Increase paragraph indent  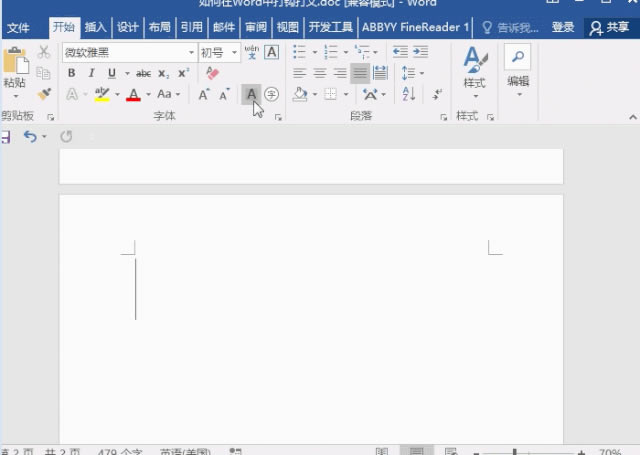[x=420, y=52]
